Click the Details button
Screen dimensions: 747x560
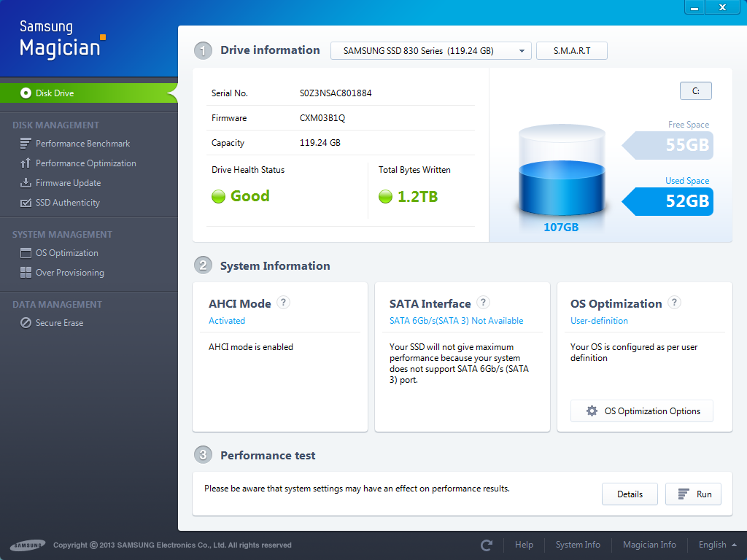point(630,494)
